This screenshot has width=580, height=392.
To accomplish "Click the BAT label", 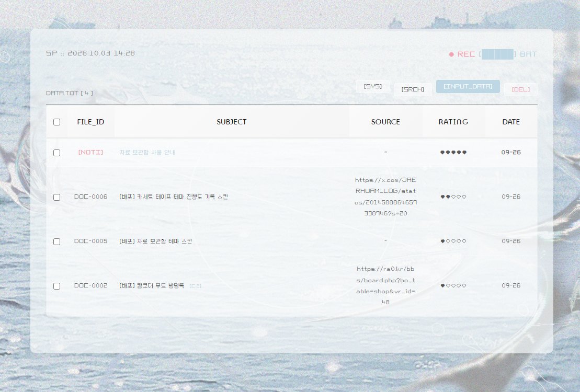I will pyautogui.click(x=528, y=54).
